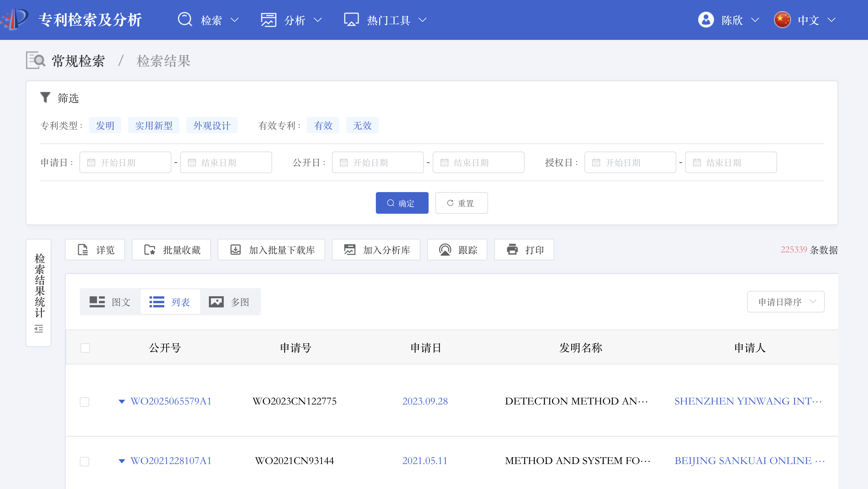
Task: Click 公开日 结束日期 date field
Action: coord(479,162)
